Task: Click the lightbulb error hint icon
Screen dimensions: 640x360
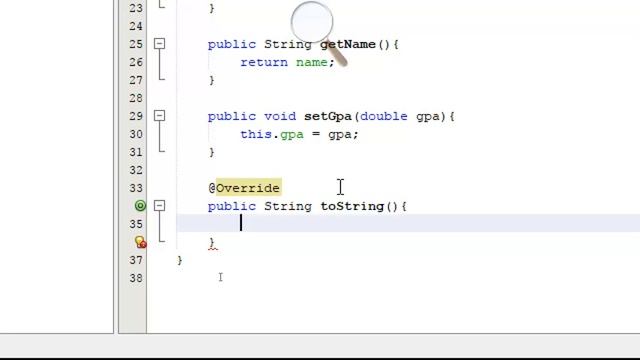Action: [140, 242]
